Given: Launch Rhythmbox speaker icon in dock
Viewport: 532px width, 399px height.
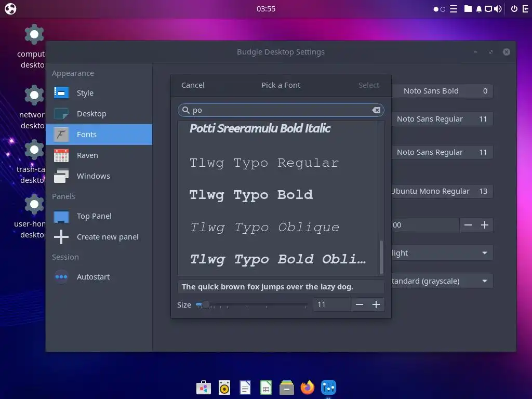Looking at the screenshot, I should [x=224, y=388].
